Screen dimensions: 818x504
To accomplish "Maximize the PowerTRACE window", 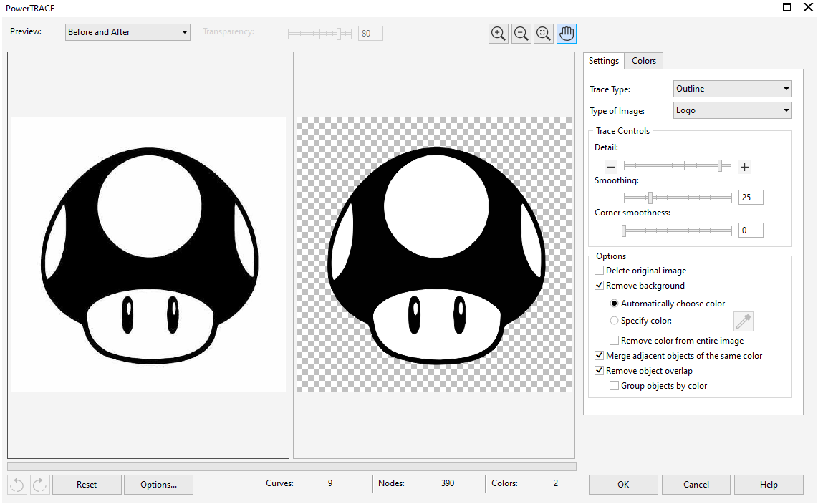I will (786, 7).
